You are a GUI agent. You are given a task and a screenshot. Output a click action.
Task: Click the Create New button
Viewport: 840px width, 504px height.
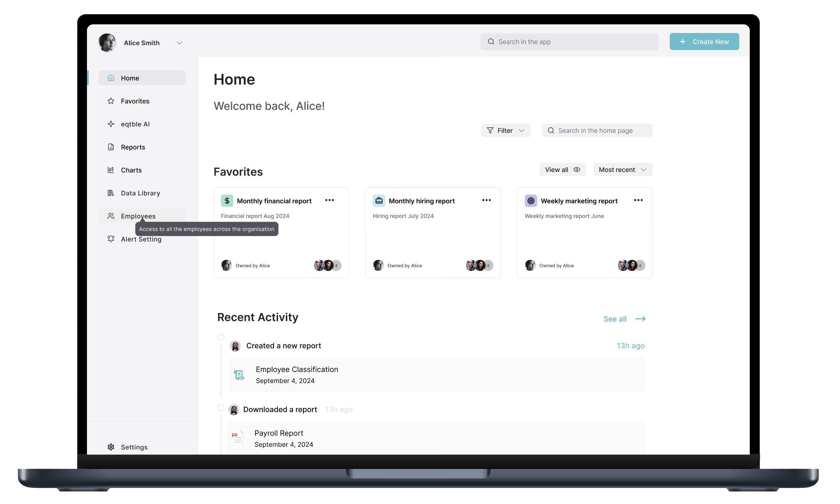(704, 41)
